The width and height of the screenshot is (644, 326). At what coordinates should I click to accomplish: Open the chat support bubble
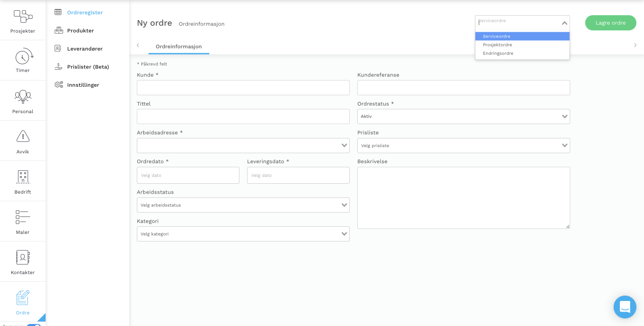(625, 307)
